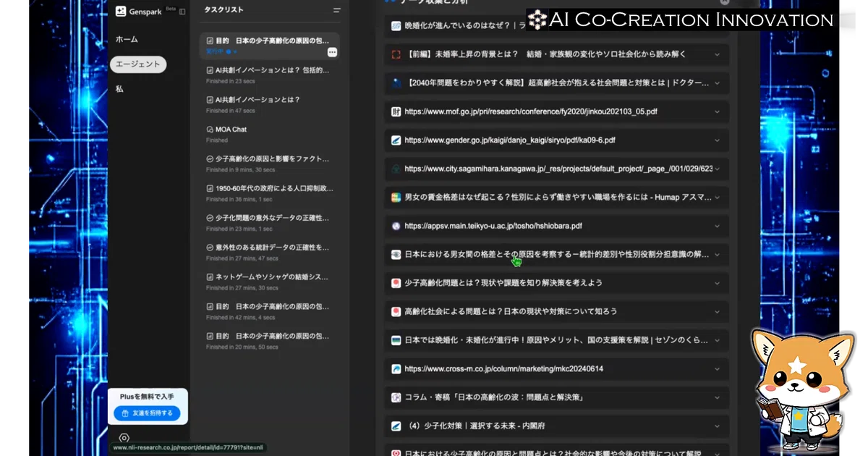The height and width of the screenshot is (456, 868).
Task: Click the document icon beside 1950-60年代の政府による人口抑制政
Action: click(x=210, y=188)
